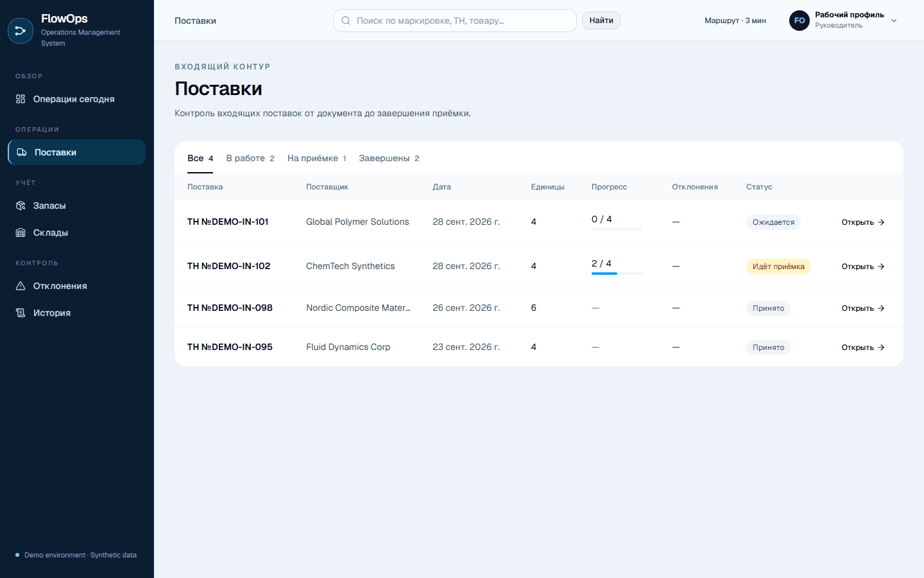Click the Поставщик column header
Viewport: 924px width, 578px height.
(327, 187)
